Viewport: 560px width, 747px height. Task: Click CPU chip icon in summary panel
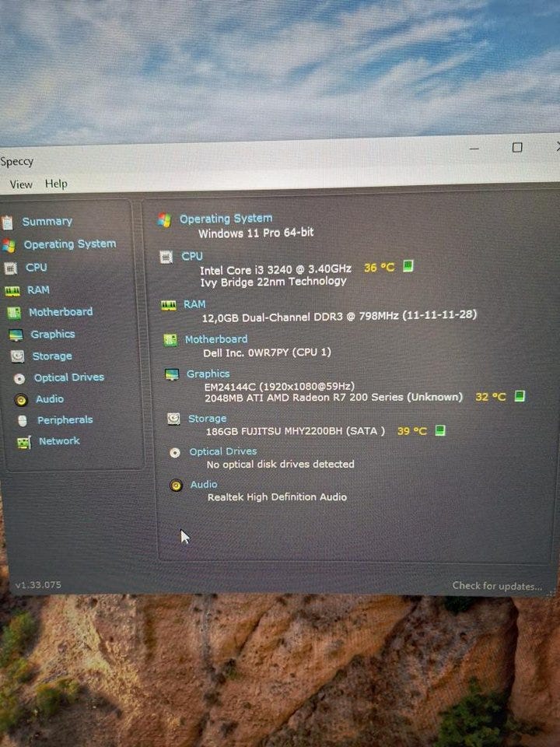(166, 258)
